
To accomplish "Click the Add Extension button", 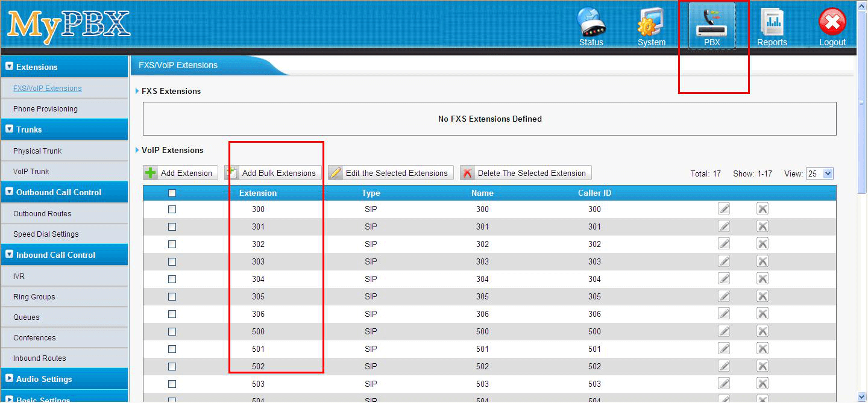I will tap(180, 173).
